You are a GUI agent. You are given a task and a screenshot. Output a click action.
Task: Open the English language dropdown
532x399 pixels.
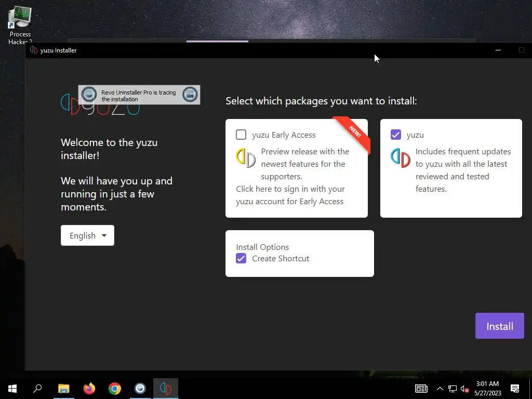point(87,235)
